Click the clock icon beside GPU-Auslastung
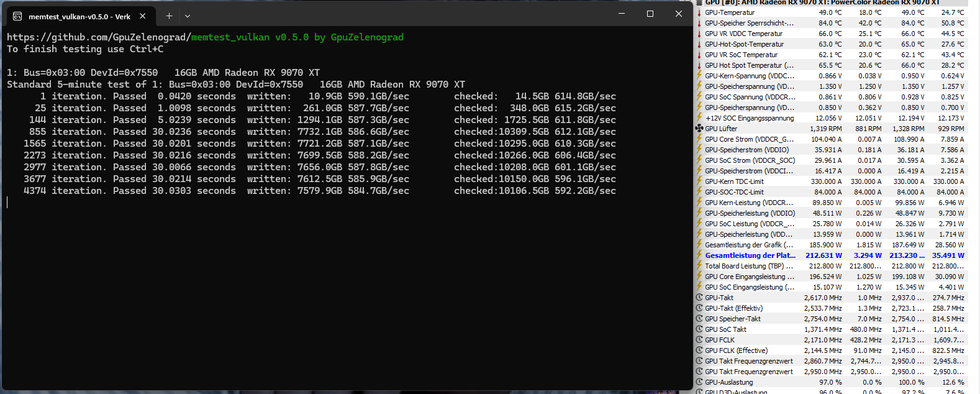 point(699,382)
